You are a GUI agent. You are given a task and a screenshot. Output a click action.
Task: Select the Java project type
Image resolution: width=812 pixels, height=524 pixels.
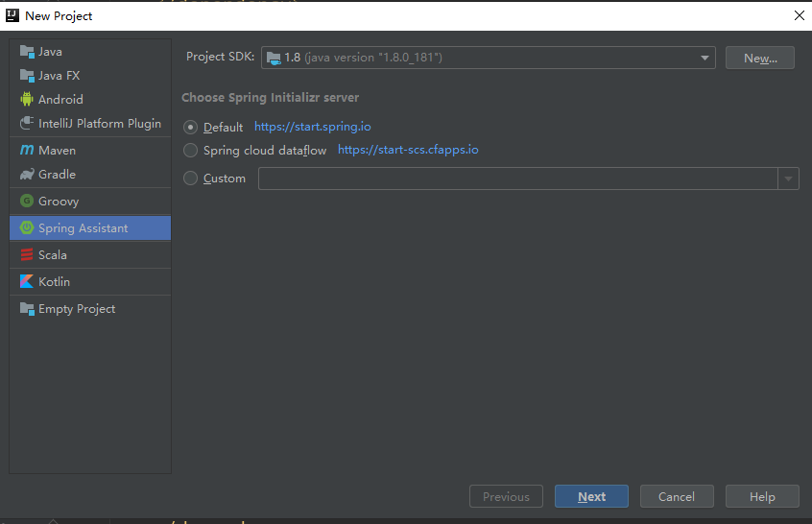point(90,51)
